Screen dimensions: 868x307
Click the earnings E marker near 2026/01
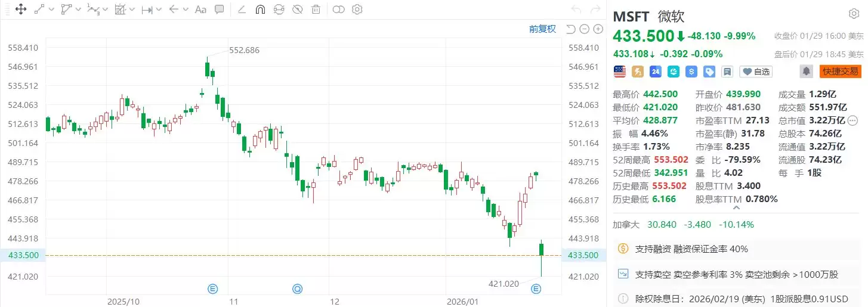click(536, 289)
